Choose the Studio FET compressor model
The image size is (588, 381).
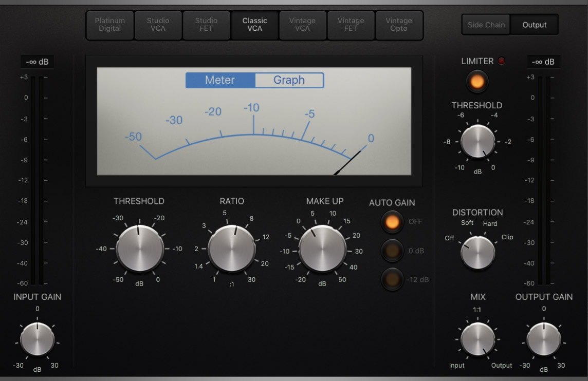pyautogui.click(x=206, y=25)
